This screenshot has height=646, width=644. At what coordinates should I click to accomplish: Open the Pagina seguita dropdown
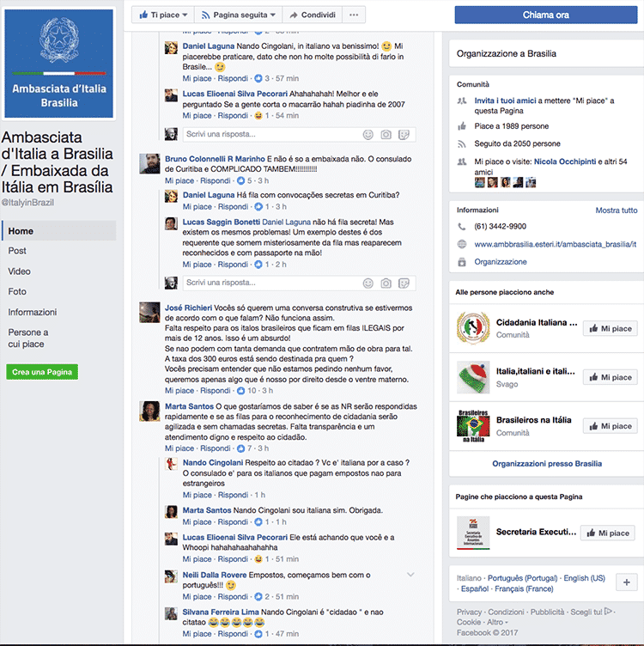[x=238, y=15]
